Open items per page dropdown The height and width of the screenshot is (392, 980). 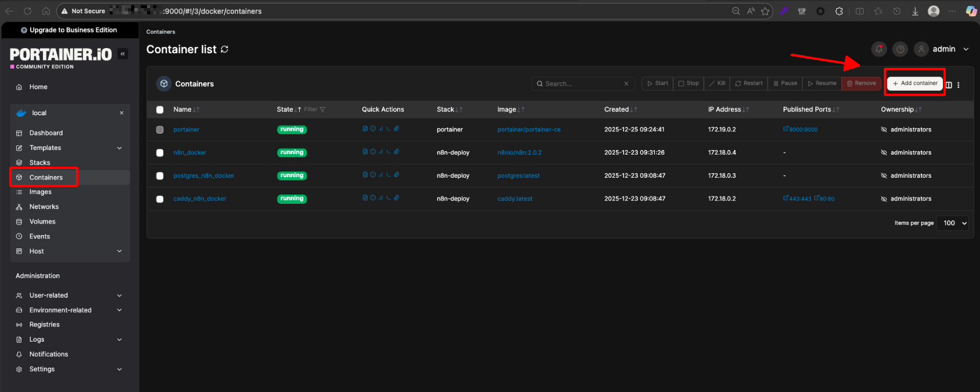point(954,223)
